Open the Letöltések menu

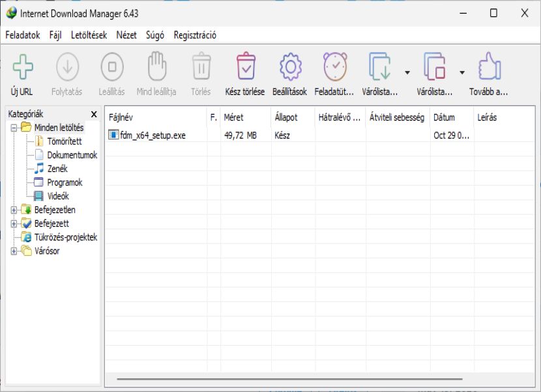(x=89, y=35)
